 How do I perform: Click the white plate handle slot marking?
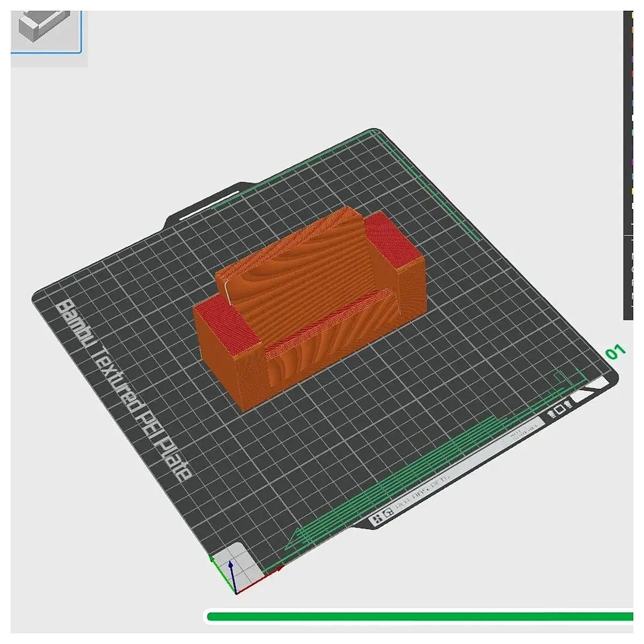click(x=210, y=204)
